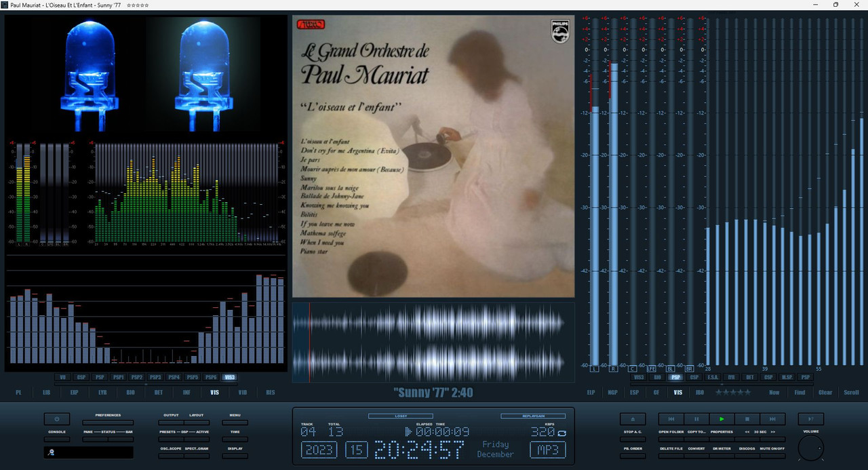Skip to the previous track
The height and width of the screenshot is (470, 868).
(x=671, y=419)
